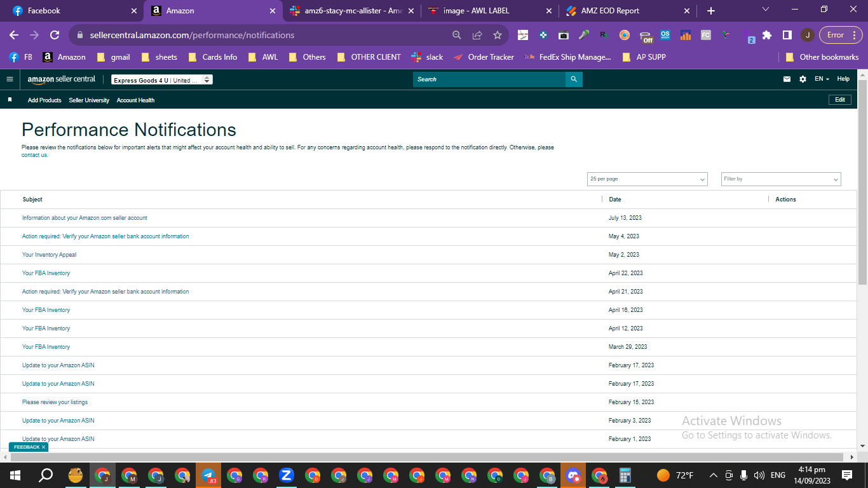Open the Chrome Error menu button

839,35
